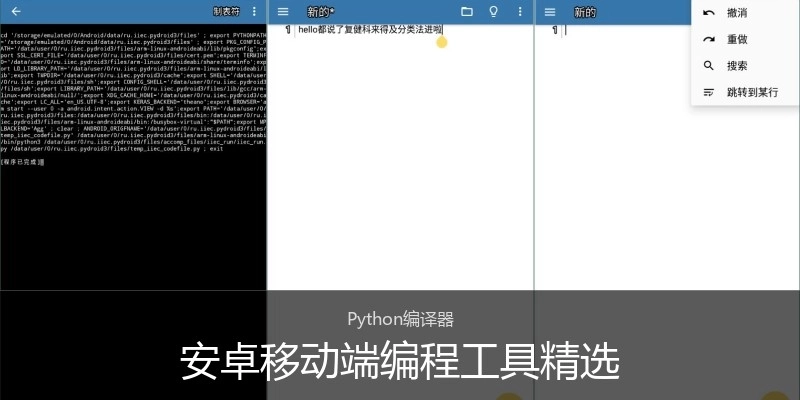This screenshot has width=800, height=400.
Task: Click the magnifier search icon in menu
Action: [x=709, y=66]
